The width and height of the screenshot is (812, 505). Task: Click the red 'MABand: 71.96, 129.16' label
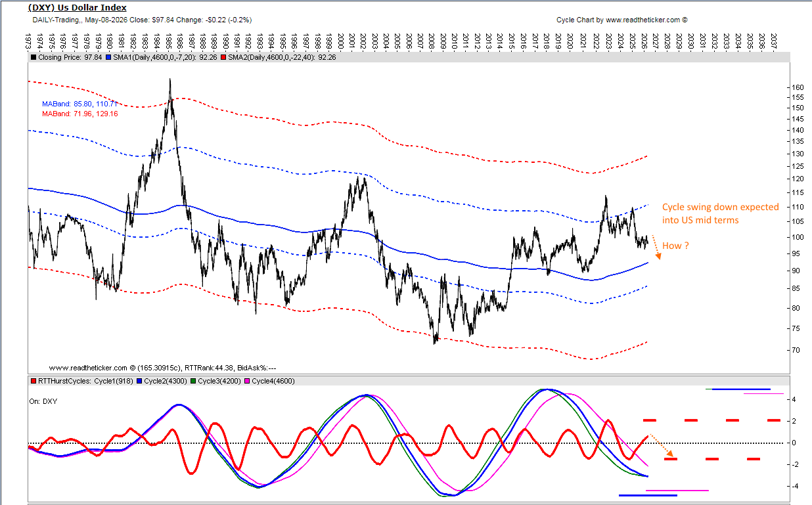pyautogui.click(x=80, y=114)
